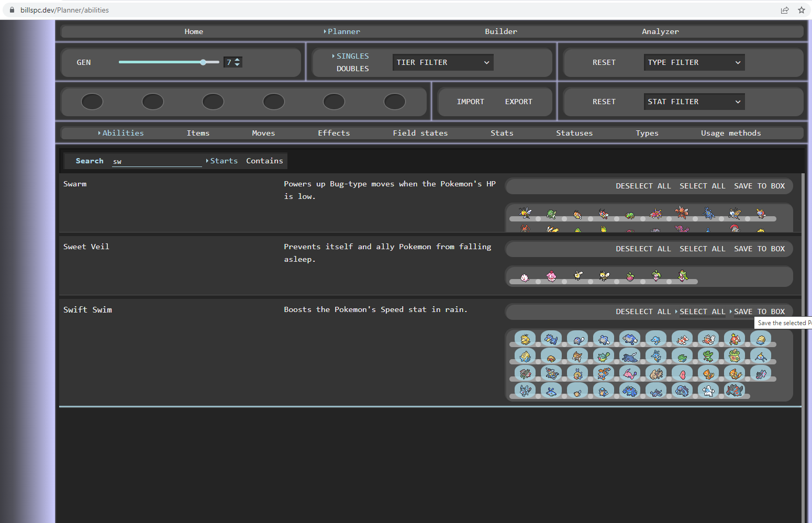Toggle the Beautifly sprite under Swarm
812x523 pixels.
point(735,213)
